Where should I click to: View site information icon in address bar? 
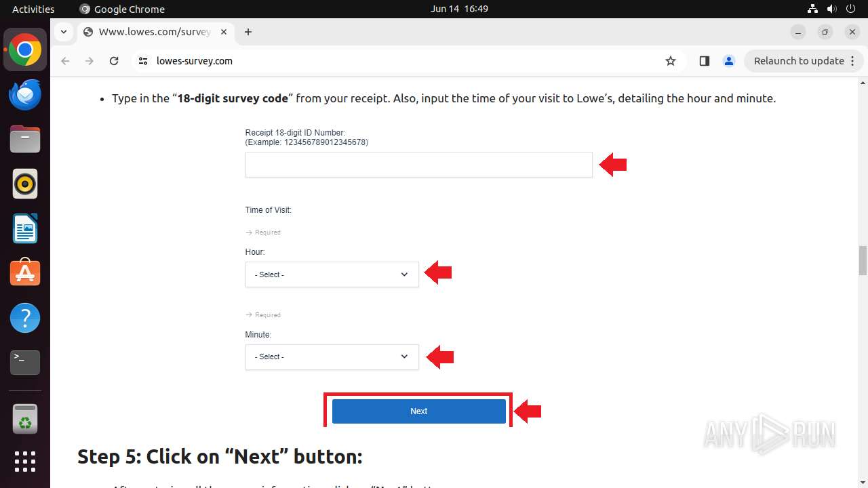[x=142, y=61]
